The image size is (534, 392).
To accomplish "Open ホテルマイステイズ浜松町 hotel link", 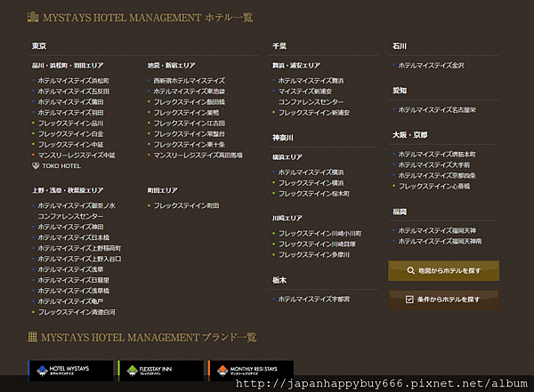I will coord(74,81).
